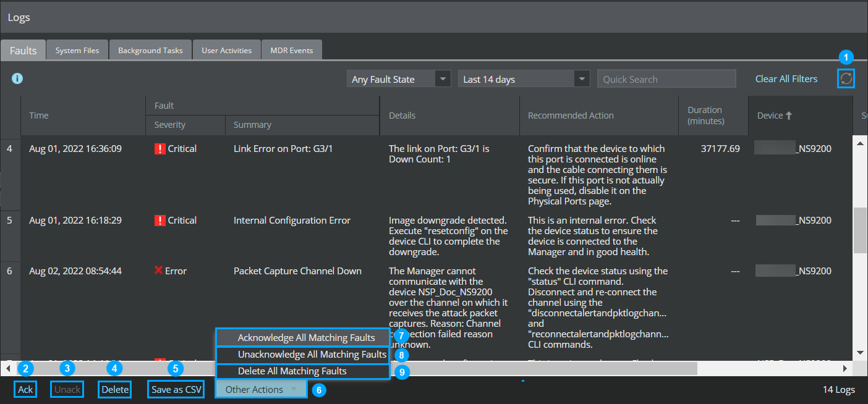The image size is (868, 404).
Task: Open the Background Tasks tab
Action: coord(150,51)
